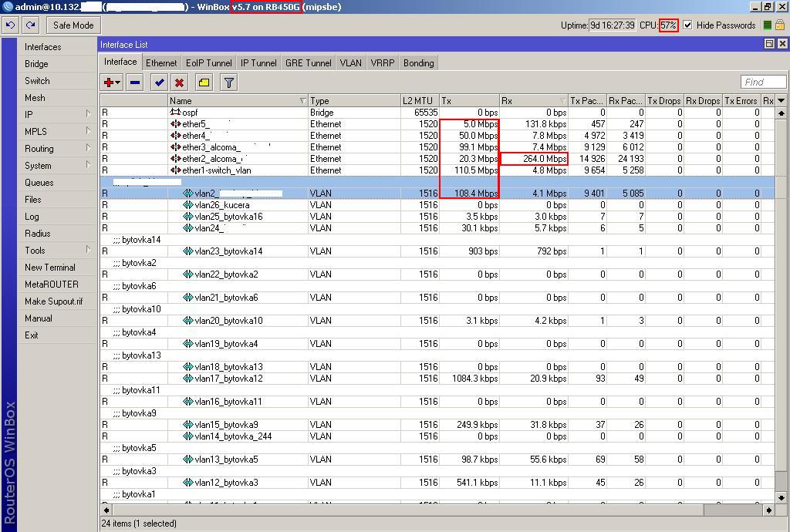Click the vlan13_bytovka5 VLAN icon
The image size is (790, 532).
(x=188, y=460)
